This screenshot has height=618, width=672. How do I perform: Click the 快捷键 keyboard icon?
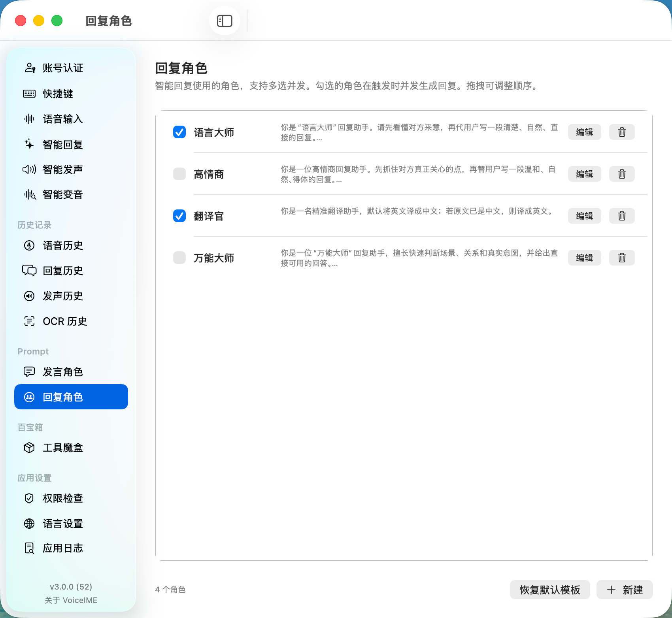click(29, 94)
